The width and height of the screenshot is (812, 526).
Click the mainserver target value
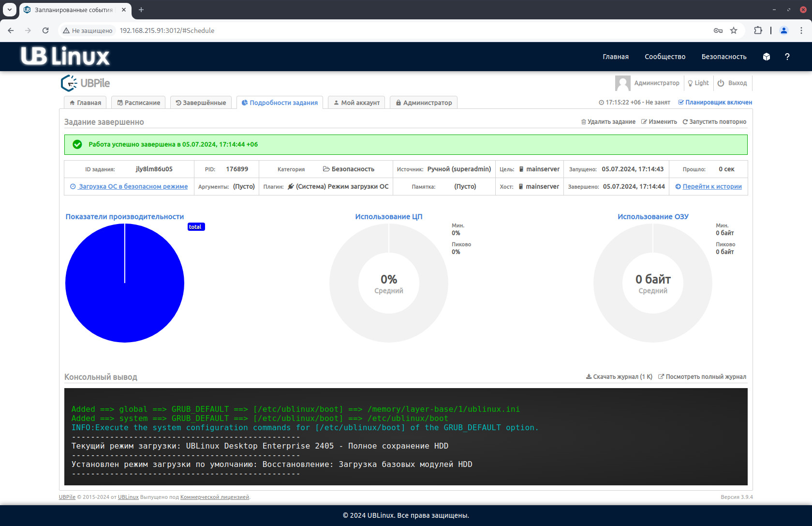point(539,169)
